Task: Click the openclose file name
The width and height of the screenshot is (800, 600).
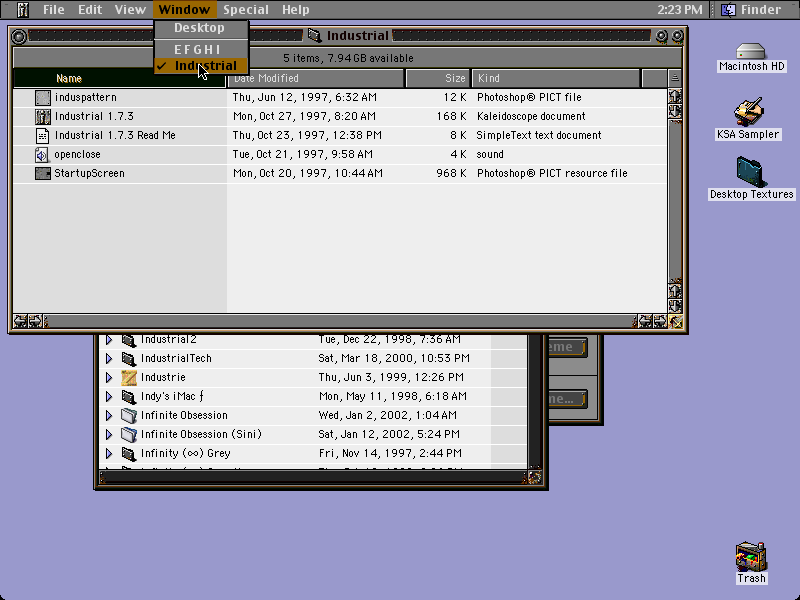Action: [78, 155]
